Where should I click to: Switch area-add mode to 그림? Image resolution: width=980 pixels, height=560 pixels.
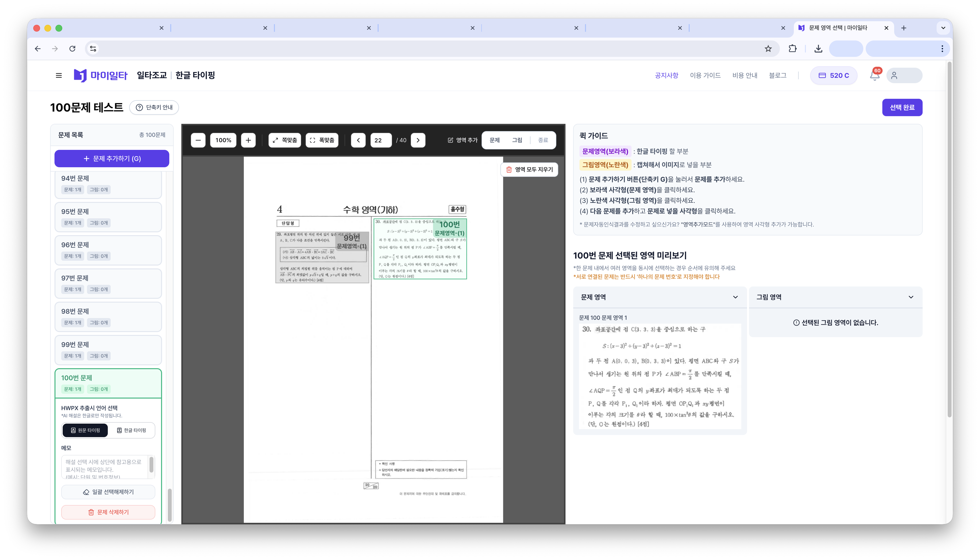click(x=517, y=140)
